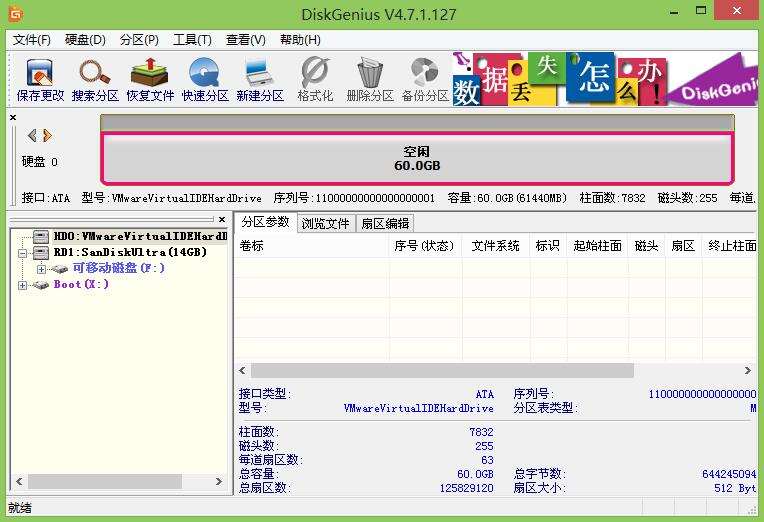Click the 512 Byt sector size value
Image resolution: width=764 pixels, height=522 pixels.
pos(735,488)
